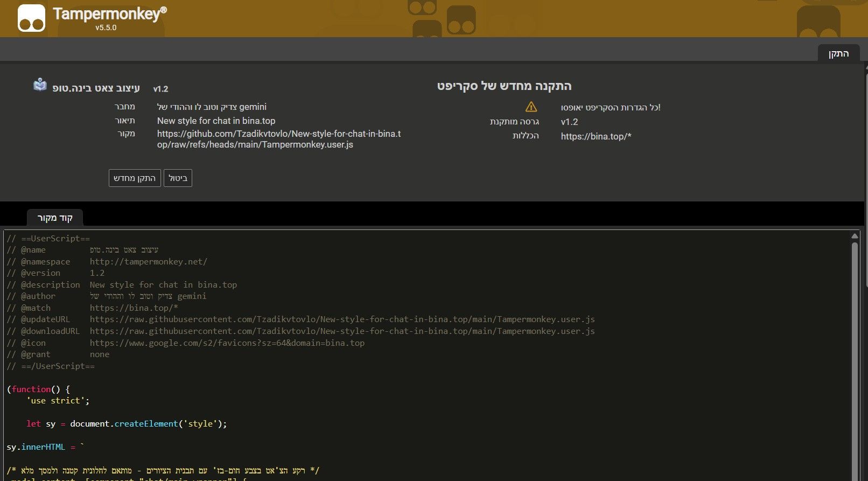Click the Hebrew CSS comment line in code
The image size is (868, 481).
(163, 471)
